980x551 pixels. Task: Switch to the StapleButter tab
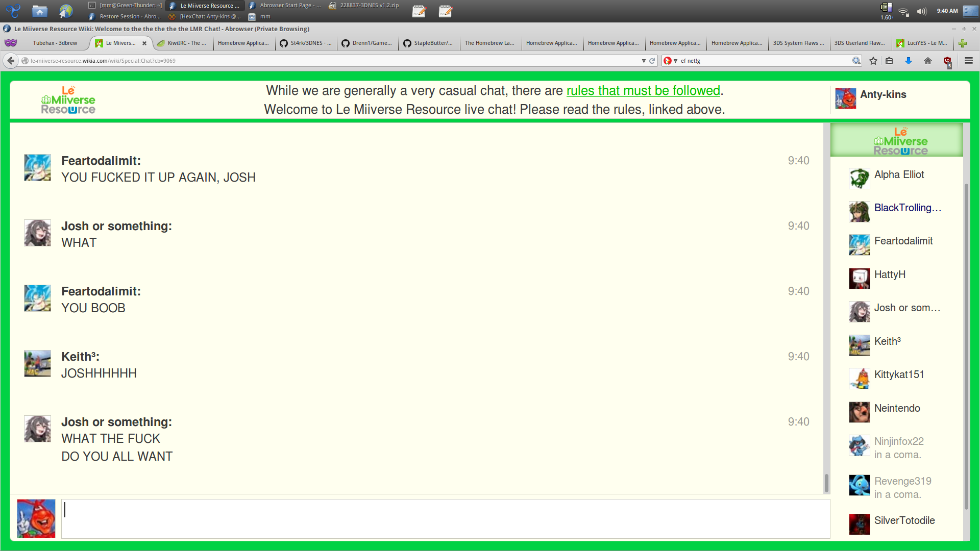pos(429,43)
